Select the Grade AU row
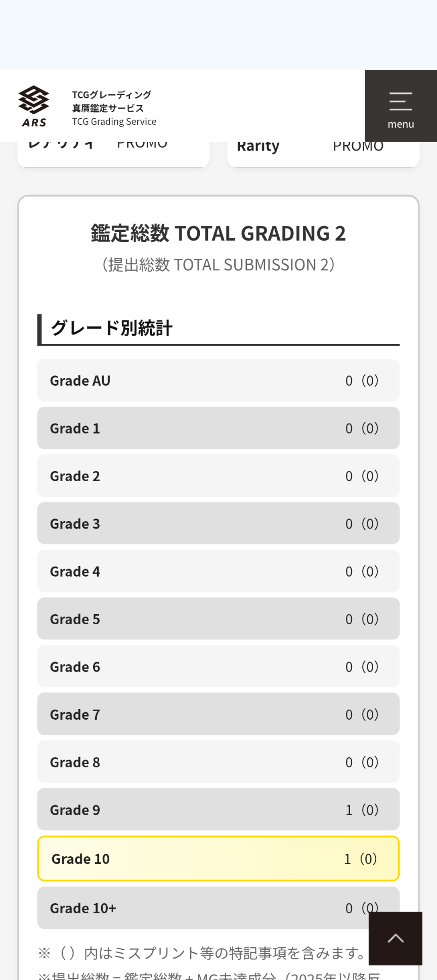The width and height of the screenshot is (437, 980). pos(219,381)
